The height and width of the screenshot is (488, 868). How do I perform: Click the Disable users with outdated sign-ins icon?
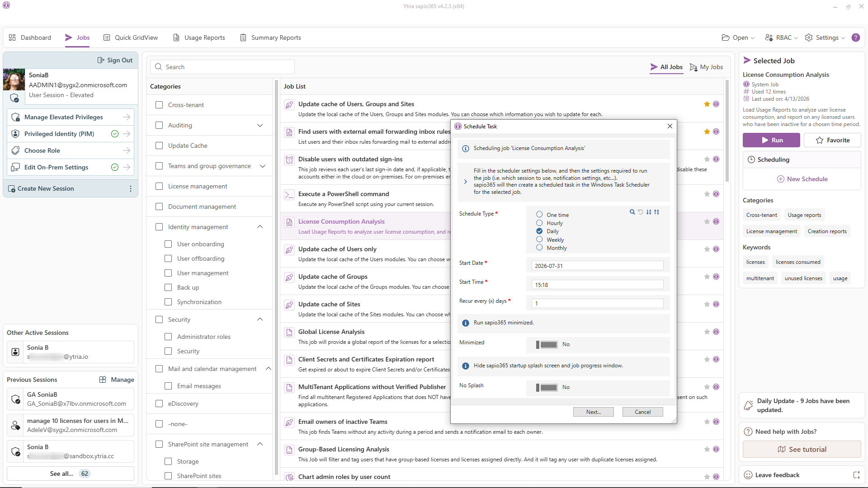[x=289, y=160]
